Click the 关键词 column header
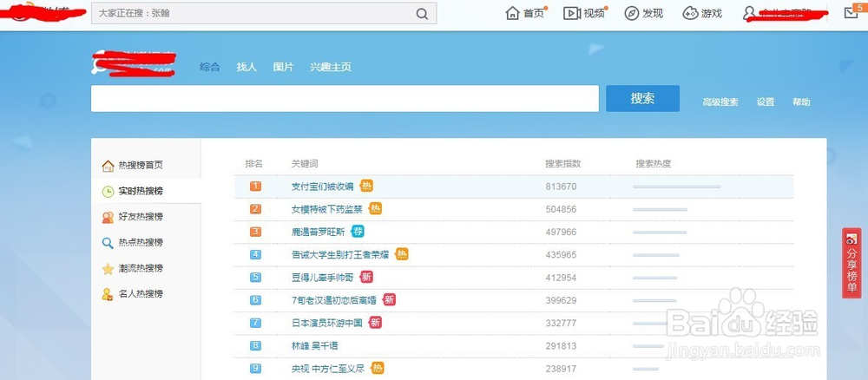This screenshot has width=868, height=380. click(305, 164)
